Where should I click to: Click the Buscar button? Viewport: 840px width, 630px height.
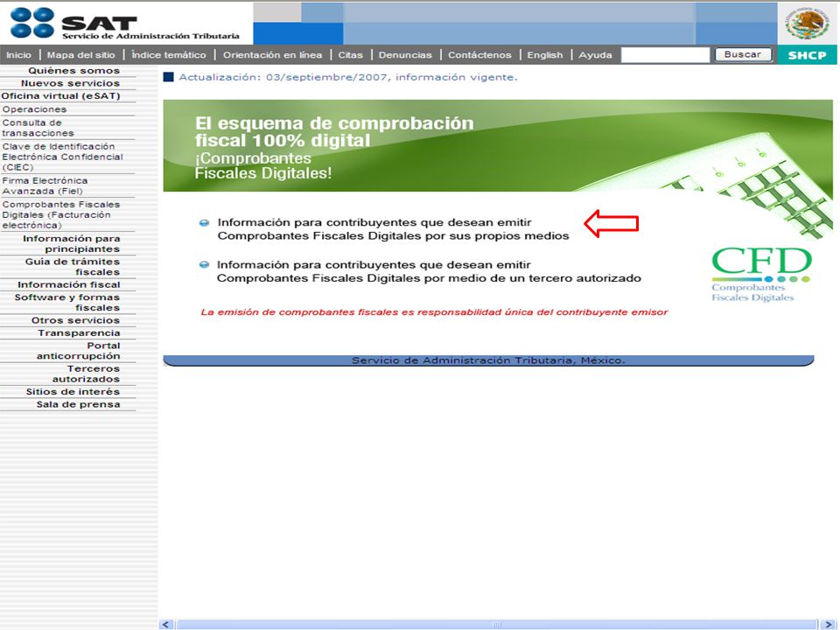click(x=743, y=54)
